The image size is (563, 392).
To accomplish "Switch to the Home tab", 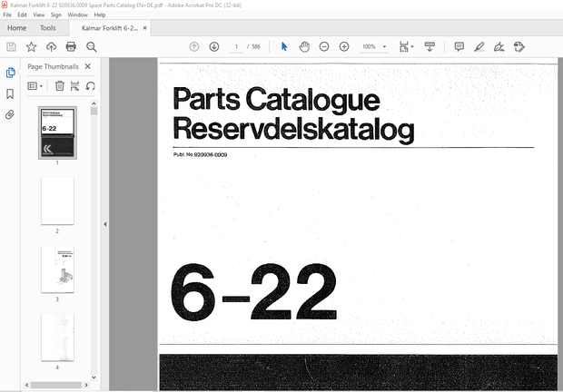I will (x=17, y=28).
